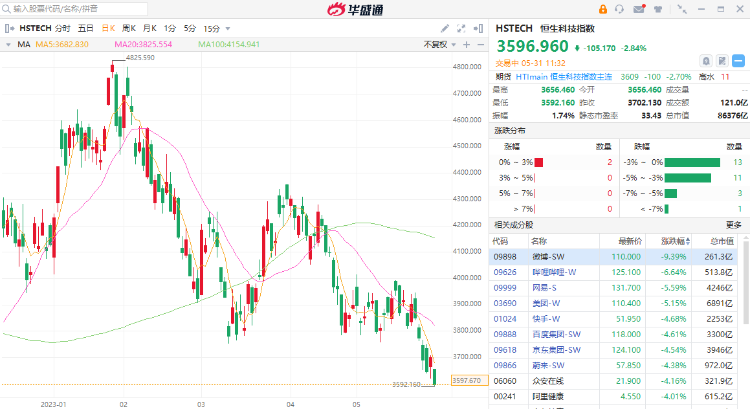Toggle the left sidebar panel icon

tap(9, 29)
